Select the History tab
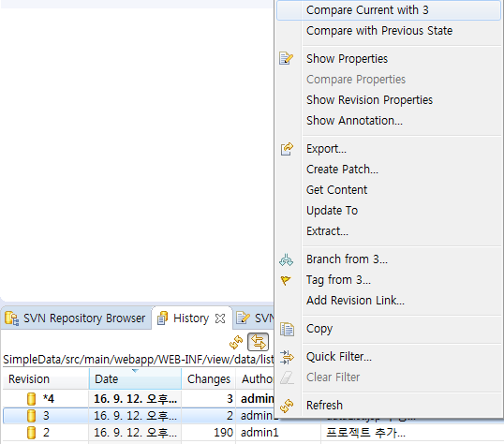 [191, 318]
